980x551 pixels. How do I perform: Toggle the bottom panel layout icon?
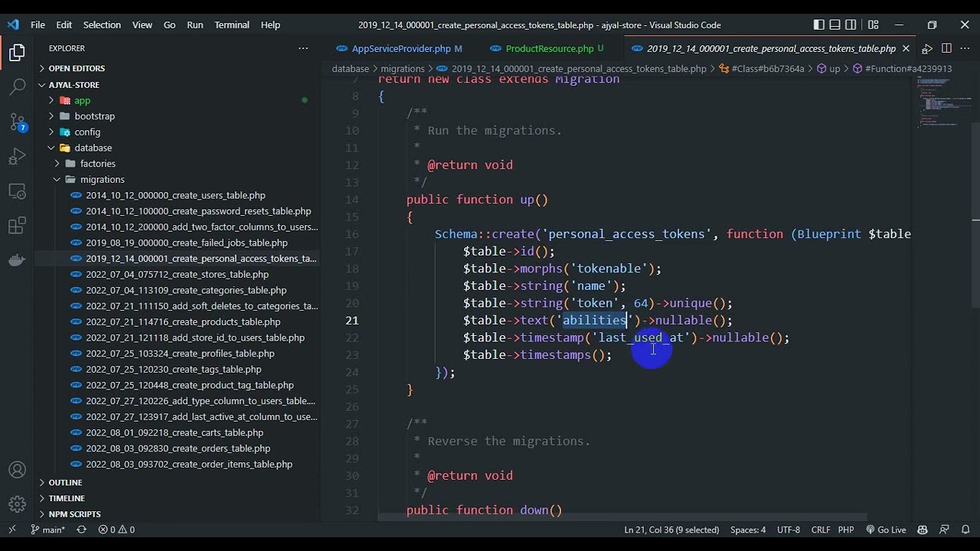click(835, 24)
